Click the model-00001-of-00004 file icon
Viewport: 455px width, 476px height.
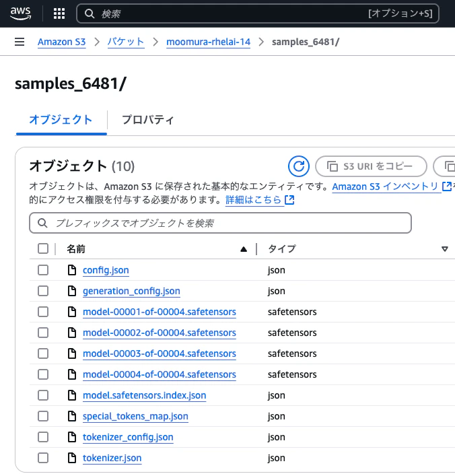72,312
